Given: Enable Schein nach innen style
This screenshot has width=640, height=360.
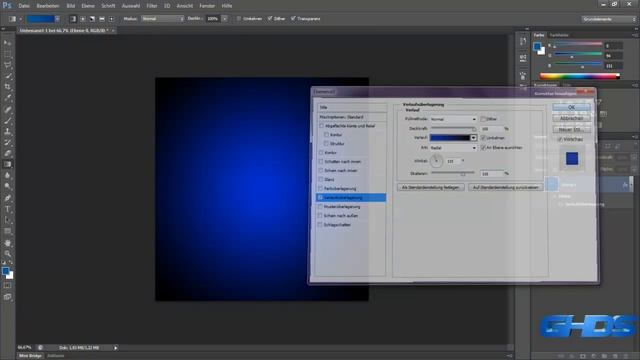Looking at the screenshot, I should click(321, 171).
